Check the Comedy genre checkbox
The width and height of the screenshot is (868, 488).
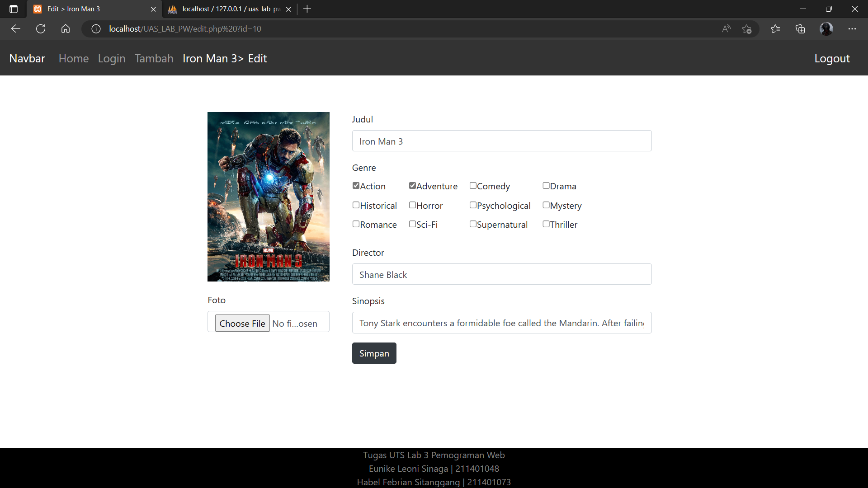[x=473, y=186]
